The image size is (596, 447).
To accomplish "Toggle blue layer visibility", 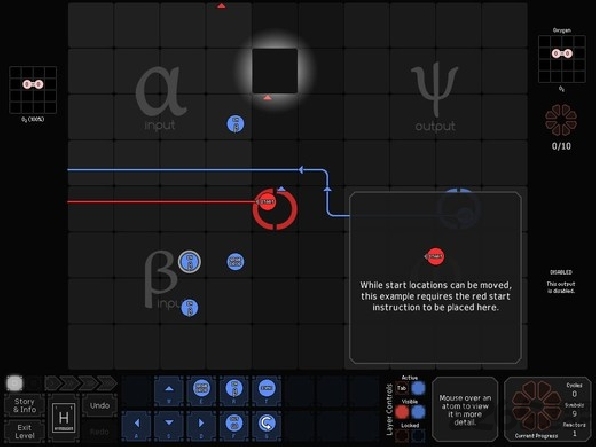I will tap(418, 412).
